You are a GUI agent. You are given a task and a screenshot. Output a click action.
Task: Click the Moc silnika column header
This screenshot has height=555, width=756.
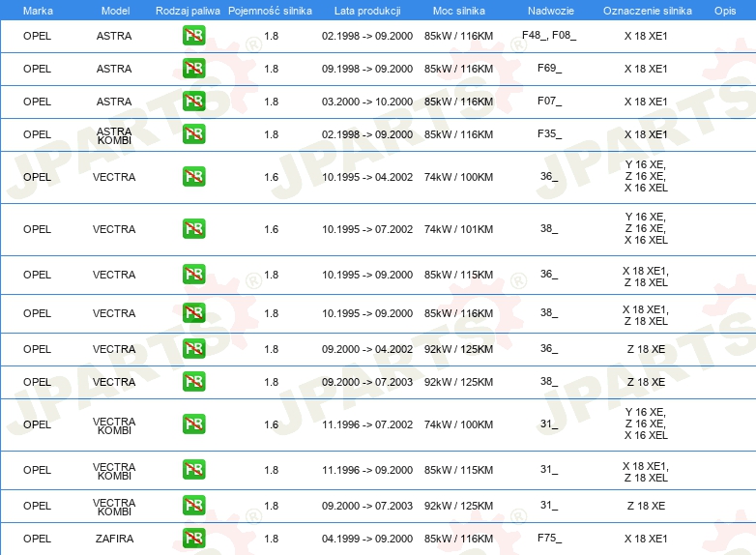[459, 11]
